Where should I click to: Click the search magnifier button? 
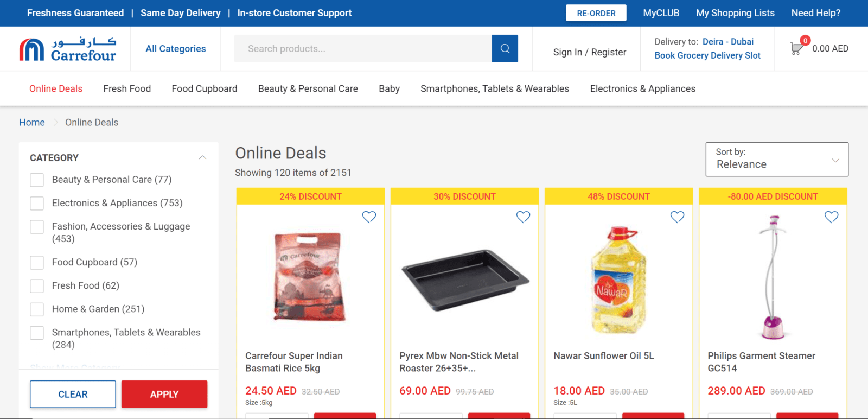pyautogui.click(x=505, y=49)
